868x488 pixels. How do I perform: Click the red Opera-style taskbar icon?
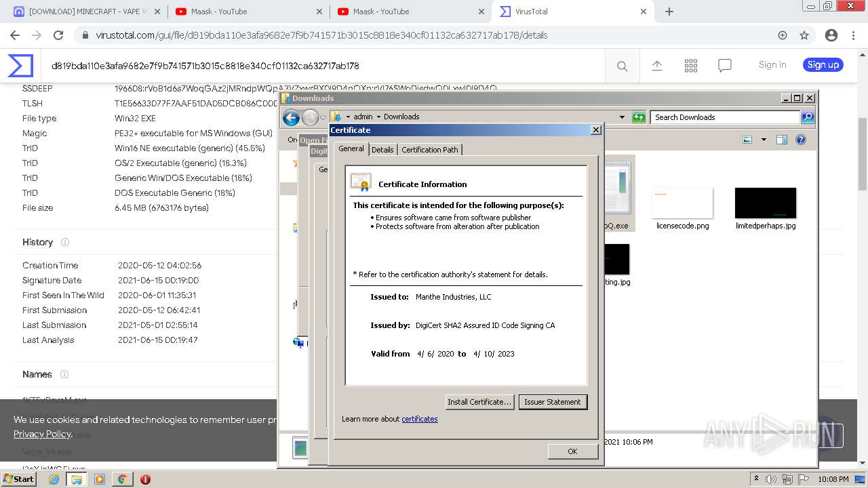pyautogui.click(x=145, y=479)
